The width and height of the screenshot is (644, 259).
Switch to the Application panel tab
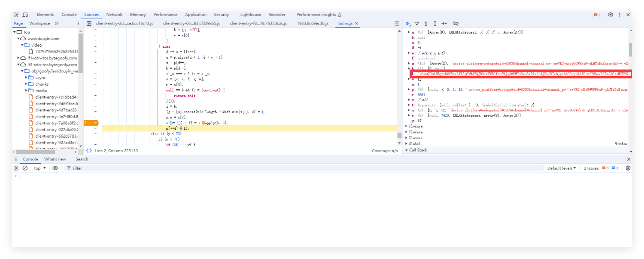(196, 15)
